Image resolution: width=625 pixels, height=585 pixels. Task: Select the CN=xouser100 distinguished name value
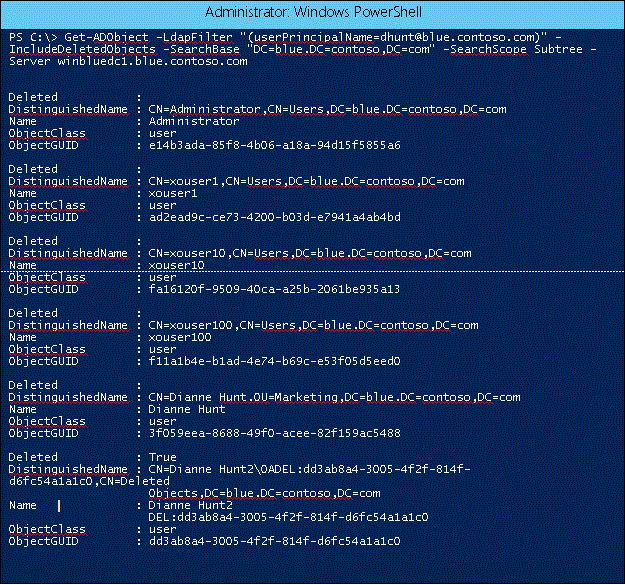pyautogui.click(x=313, y=326)
